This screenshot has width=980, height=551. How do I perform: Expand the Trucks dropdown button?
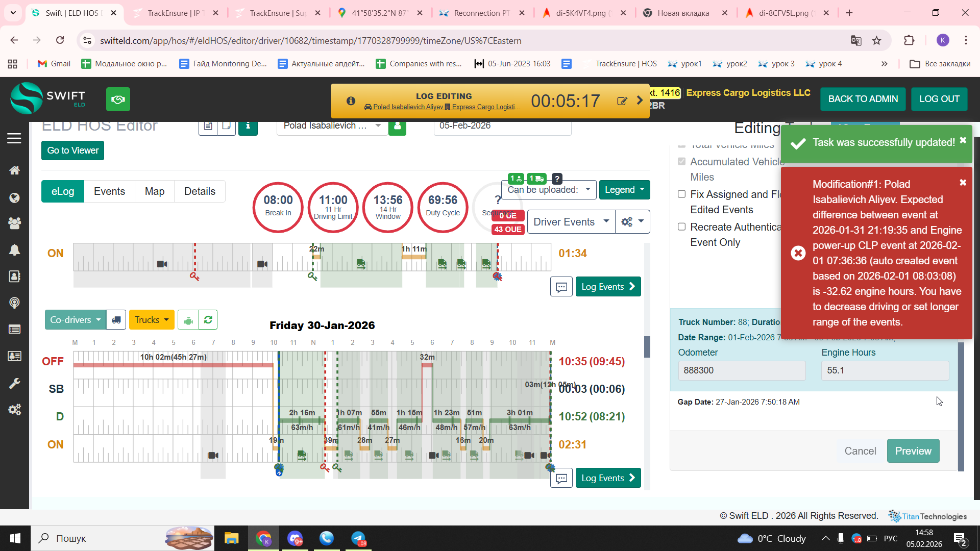click(x=151, y=320)
